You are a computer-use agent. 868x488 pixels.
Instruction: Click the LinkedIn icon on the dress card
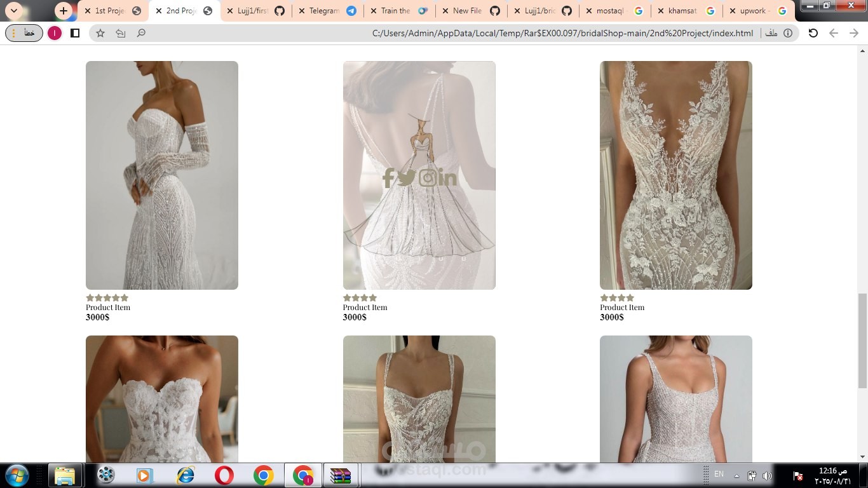point(447,179)
